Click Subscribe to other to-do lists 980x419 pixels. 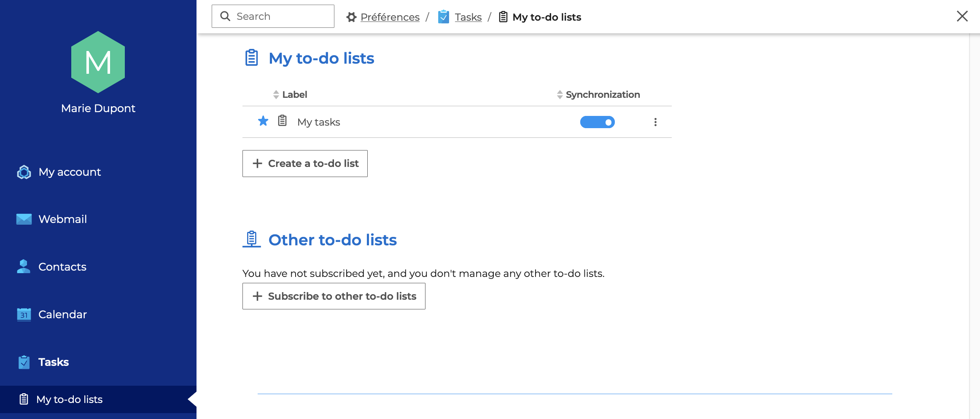click(334, 296)
